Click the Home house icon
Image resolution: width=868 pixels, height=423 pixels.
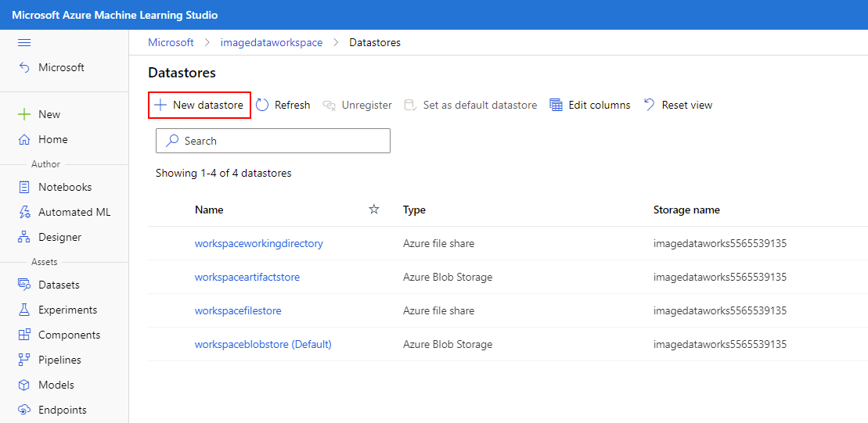click(x=24, y=139)
